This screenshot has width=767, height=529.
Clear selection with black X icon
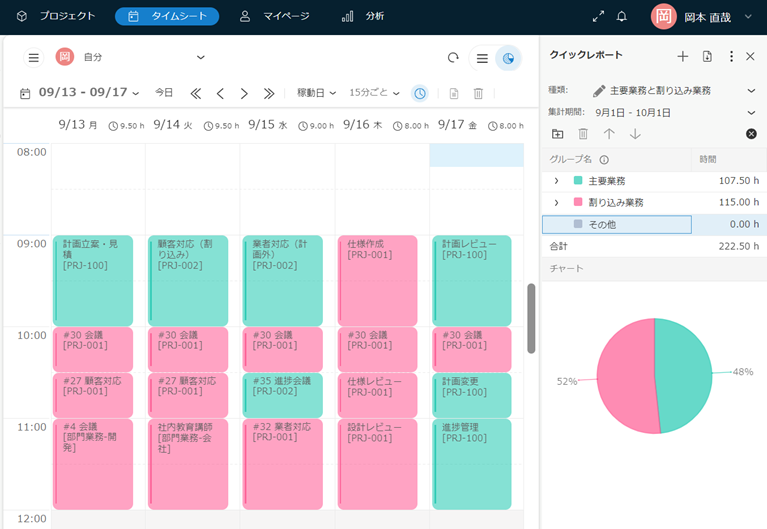pos(751,134)
